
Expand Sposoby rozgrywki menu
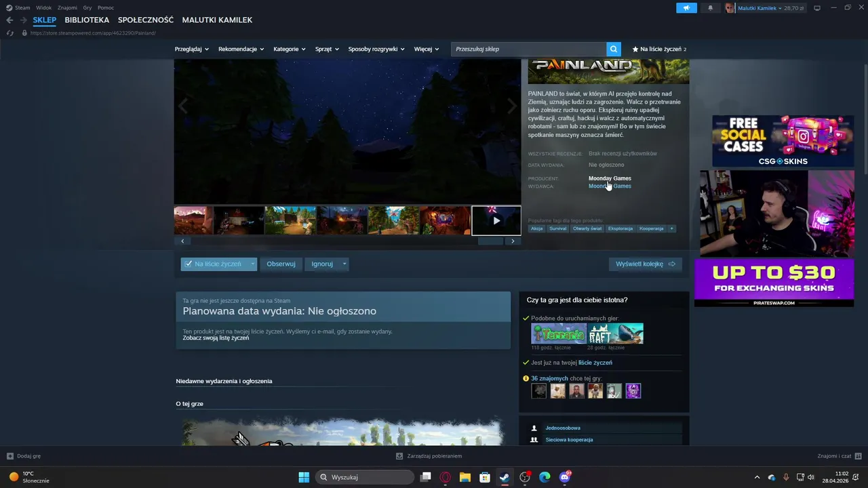click(x=376, y=49)
